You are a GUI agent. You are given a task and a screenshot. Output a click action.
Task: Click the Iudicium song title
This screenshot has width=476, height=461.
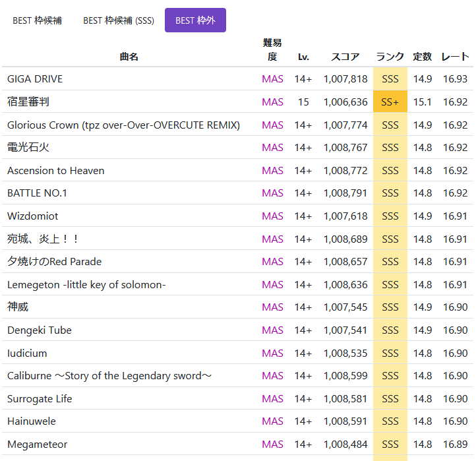pyautogui.click(x=27, y=353)
